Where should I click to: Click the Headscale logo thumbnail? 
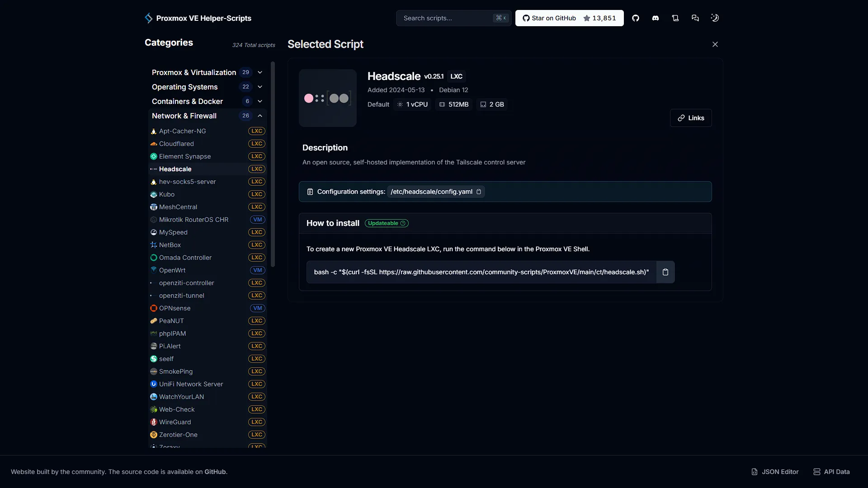click(x=328, y=98)
